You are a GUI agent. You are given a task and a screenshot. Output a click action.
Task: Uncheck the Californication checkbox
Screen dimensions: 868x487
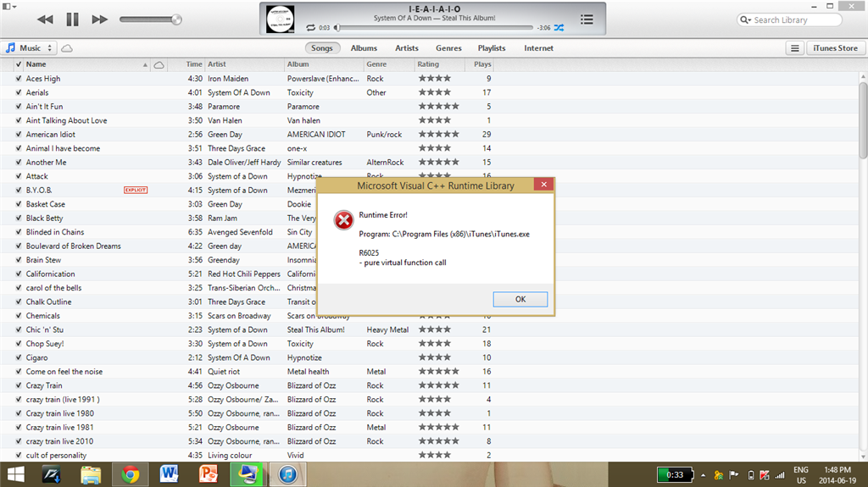pyautogui.click(x=19, y=274)
